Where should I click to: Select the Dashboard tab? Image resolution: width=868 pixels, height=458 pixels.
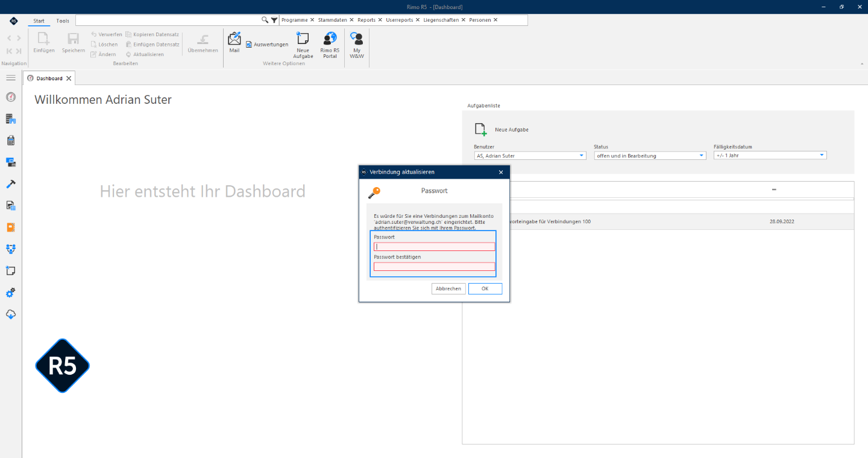pyautogui.click(x=49, y=78)
